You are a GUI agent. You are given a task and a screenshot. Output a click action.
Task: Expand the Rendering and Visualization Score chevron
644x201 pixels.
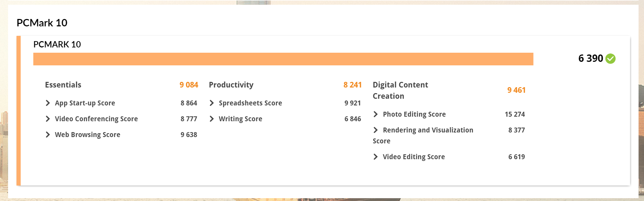pyautogui.click(x=375, y=130)
